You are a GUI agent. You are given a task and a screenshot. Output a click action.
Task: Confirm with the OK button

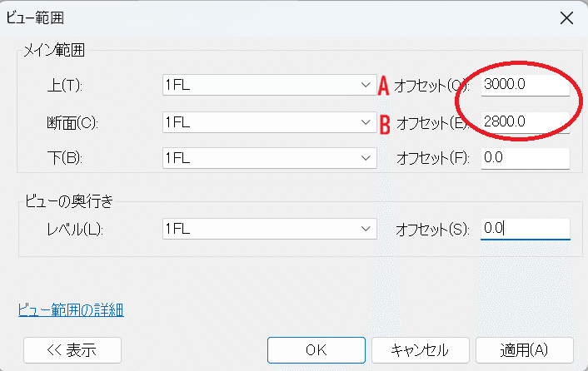(x=316, y=349)
